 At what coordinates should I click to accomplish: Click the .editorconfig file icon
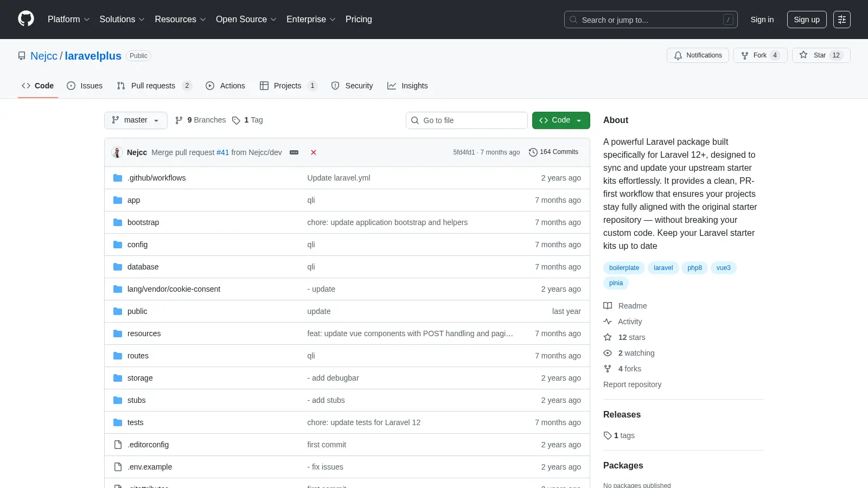pyautogui.click(x=118, y=445)
